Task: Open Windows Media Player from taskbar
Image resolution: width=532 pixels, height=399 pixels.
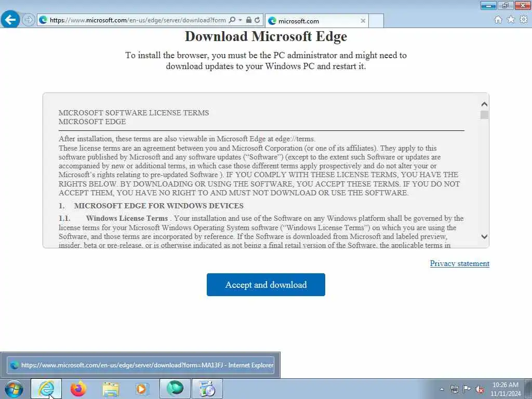Action: 142,389
